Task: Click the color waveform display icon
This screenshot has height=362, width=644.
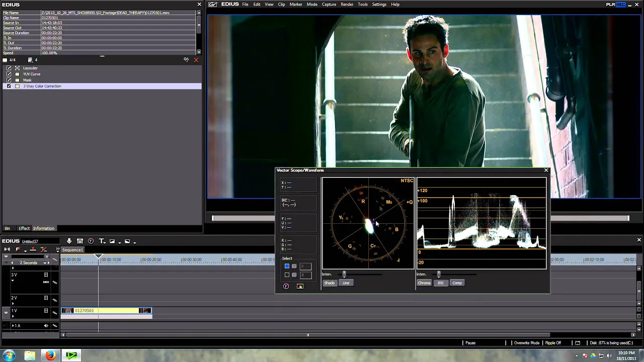Action: point(300,287)
